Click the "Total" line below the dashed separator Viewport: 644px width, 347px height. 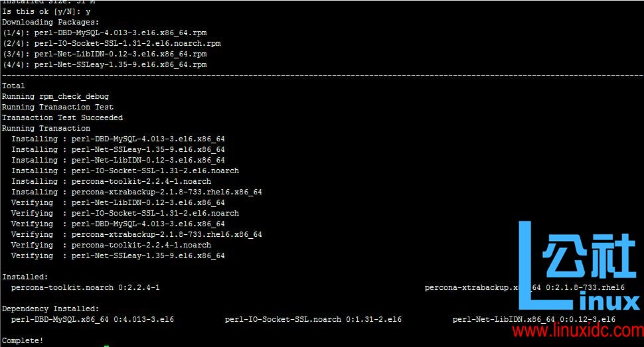click(x=13, y=86)
